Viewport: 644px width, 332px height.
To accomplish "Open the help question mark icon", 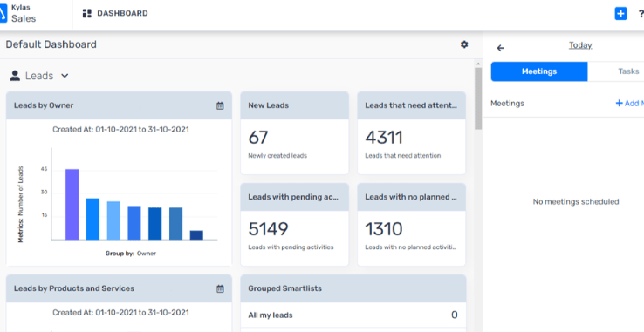I will (x=641, y=14).
